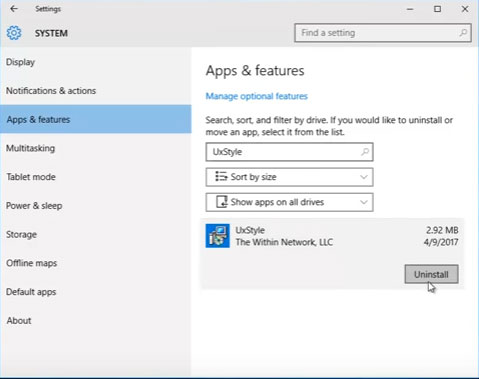Open Manage optional features link
Screen dimensions: 479x379
coord(256,96)
